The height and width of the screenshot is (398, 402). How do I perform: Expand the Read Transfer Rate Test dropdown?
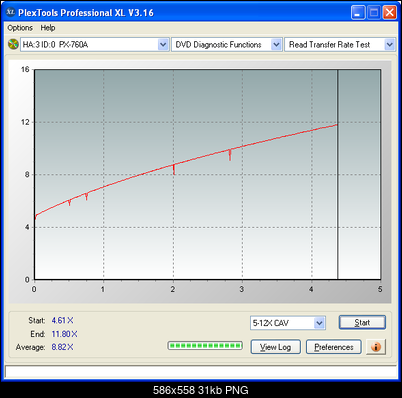(389, 44)
